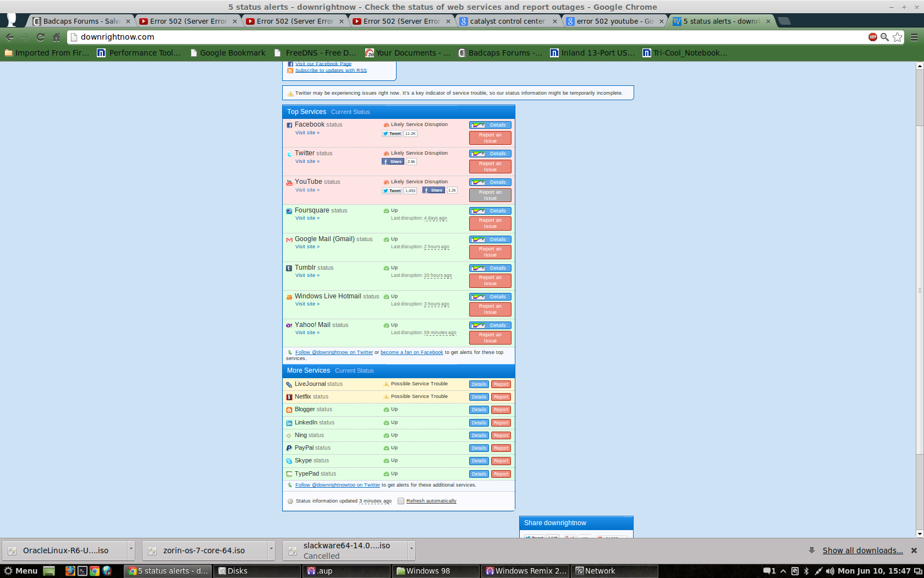Screen dimensions: 924x578
Task: Open the chat notification tray icon
Action: point(769,571)
